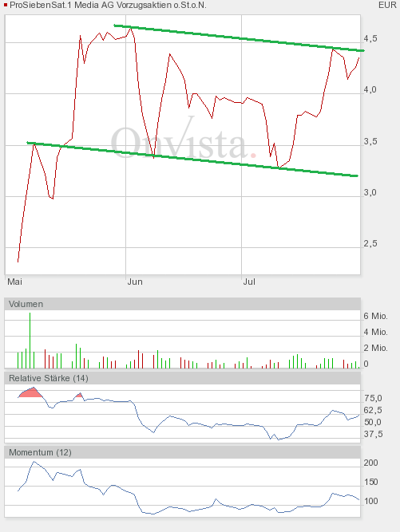Click the tallest green volume bar in Mai

(x=30, y=341)
